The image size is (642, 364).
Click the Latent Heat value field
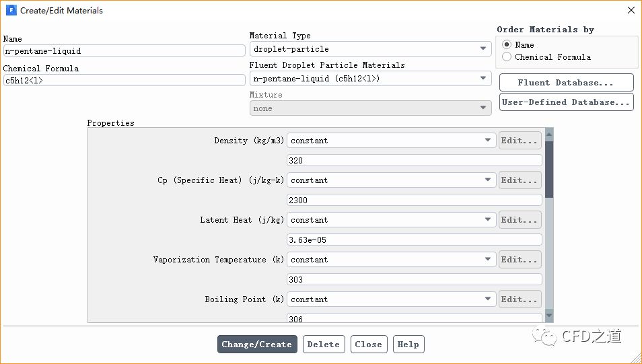click(414, 240)
